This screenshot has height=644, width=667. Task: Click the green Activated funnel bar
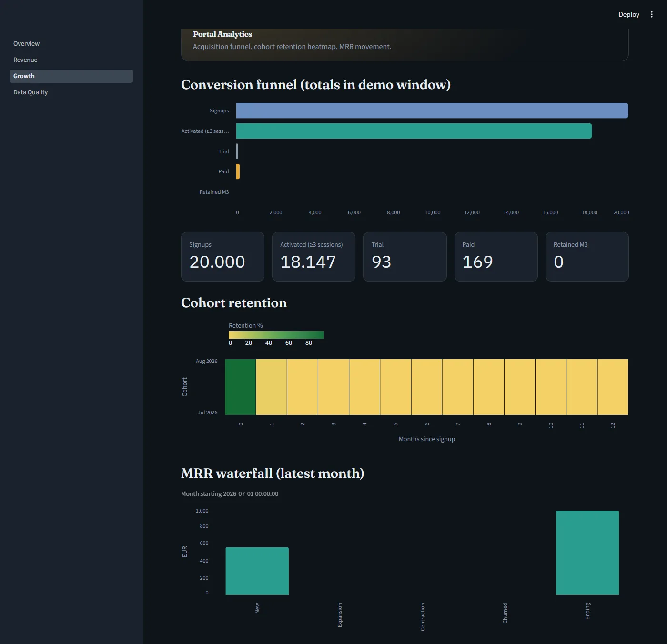pos(414,131)
